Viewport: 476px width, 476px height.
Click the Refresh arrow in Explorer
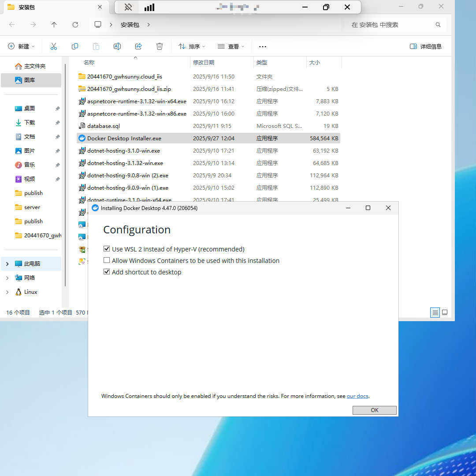click(75, 25)
